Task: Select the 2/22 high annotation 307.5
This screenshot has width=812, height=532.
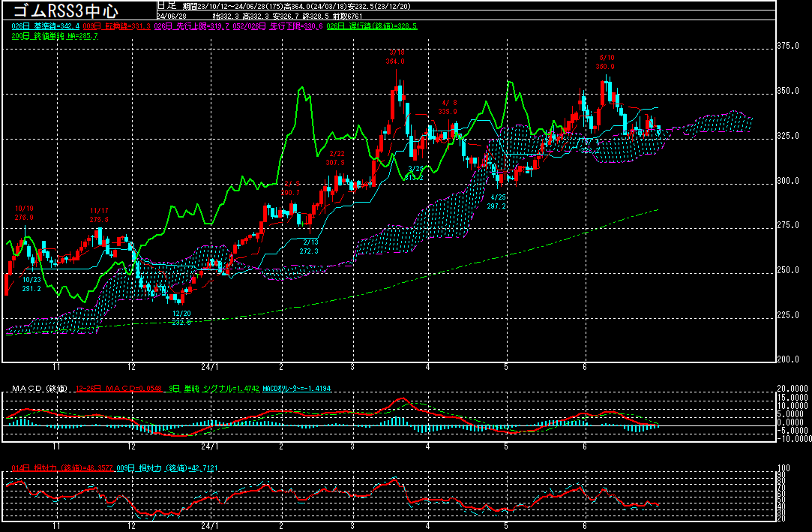Action: coord(336,158)
